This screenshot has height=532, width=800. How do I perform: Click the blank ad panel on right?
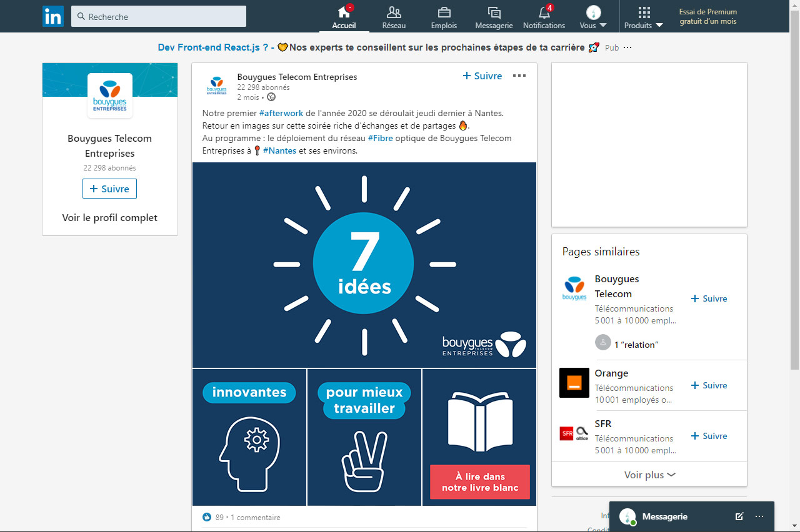click(x=649, y=145)
